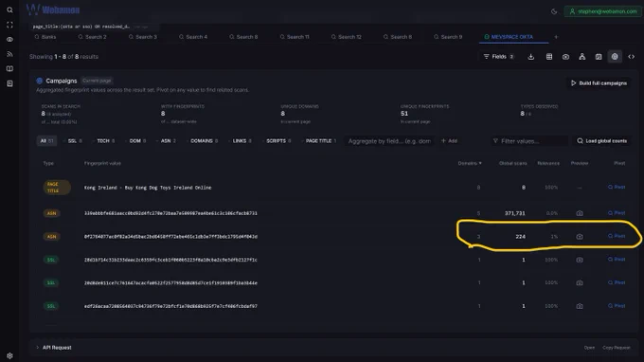Switch to the Search 3 tab

[142, 37]
